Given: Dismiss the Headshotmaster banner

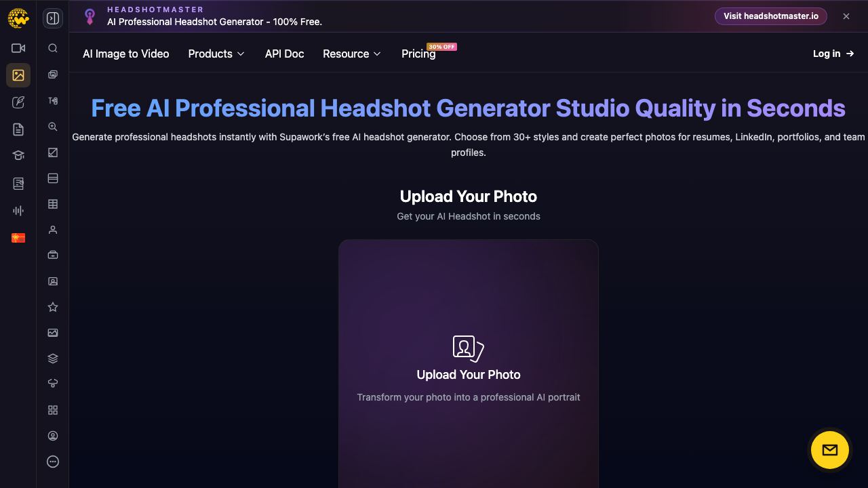Looking at the screenshot, I should pos(846,16).
